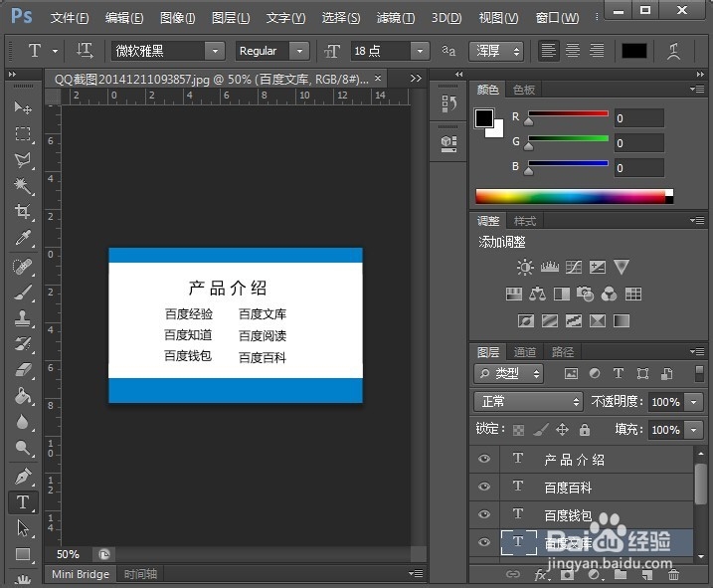The height and width of the screenshot is (588, 713).
Task: Open the 滤镜(T) menu
Action: click(x=396, y=18)
